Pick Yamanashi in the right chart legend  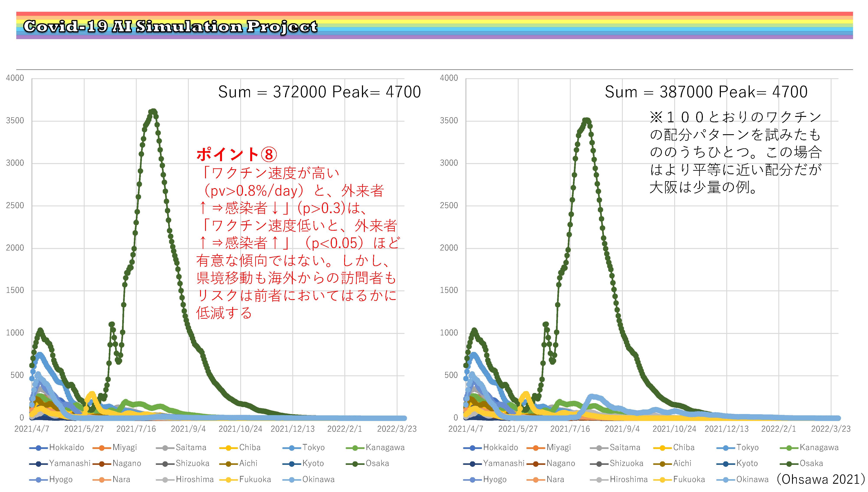coord(494,463)
